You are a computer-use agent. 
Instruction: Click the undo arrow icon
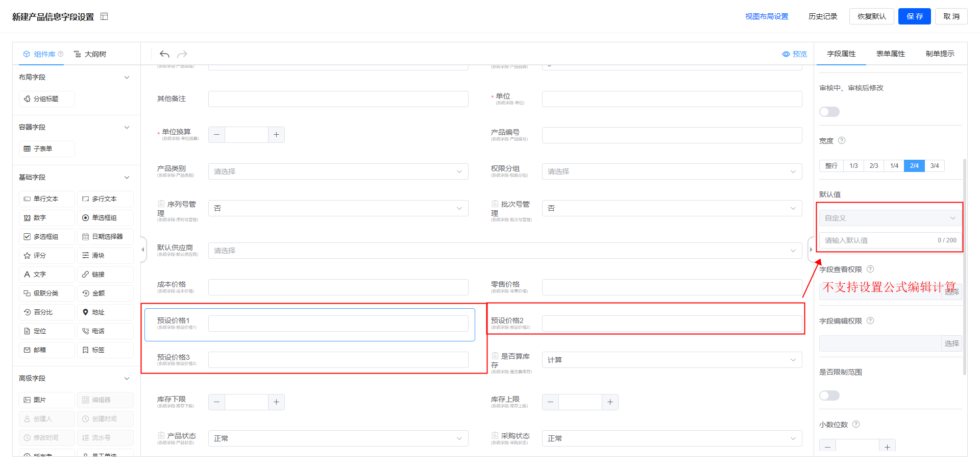[x=164, y=54]
